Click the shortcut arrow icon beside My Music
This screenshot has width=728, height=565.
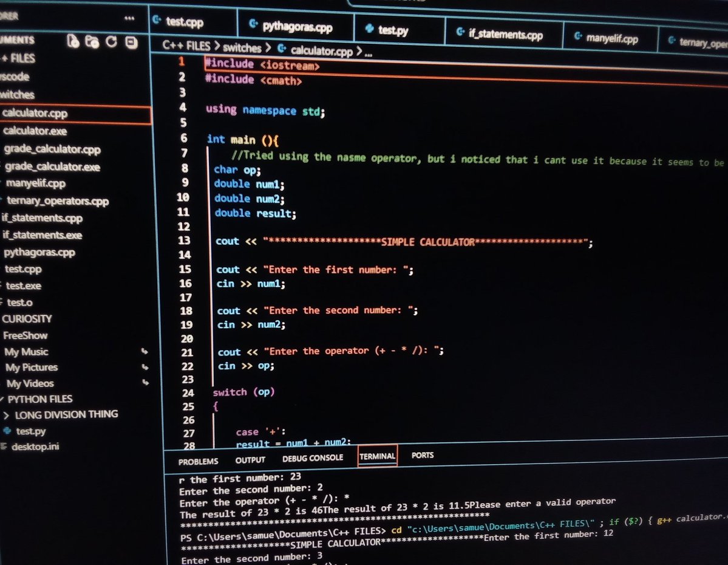pyautogui.click(x=145, y=352)
